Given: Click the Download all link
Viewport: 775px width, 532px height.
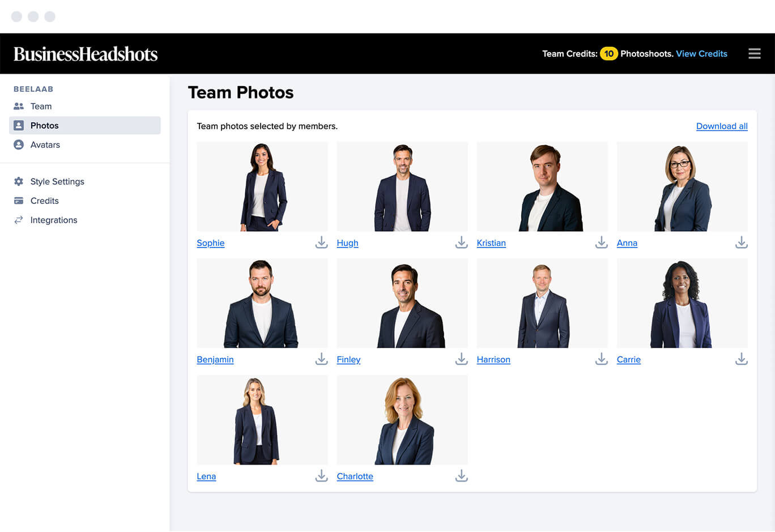Looking at the screenshot, I should point(722,126).
